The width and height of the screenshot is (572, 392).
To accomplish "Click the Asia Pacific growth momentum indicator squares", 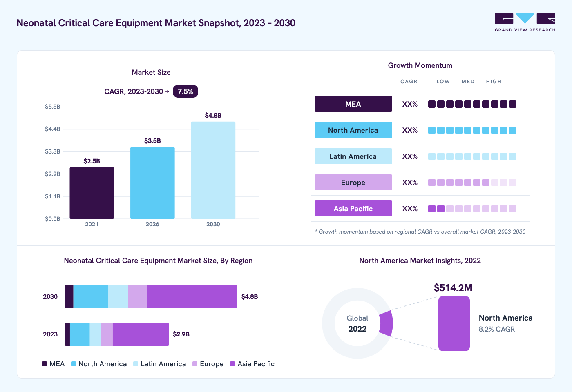I will (x=472, y=209).
